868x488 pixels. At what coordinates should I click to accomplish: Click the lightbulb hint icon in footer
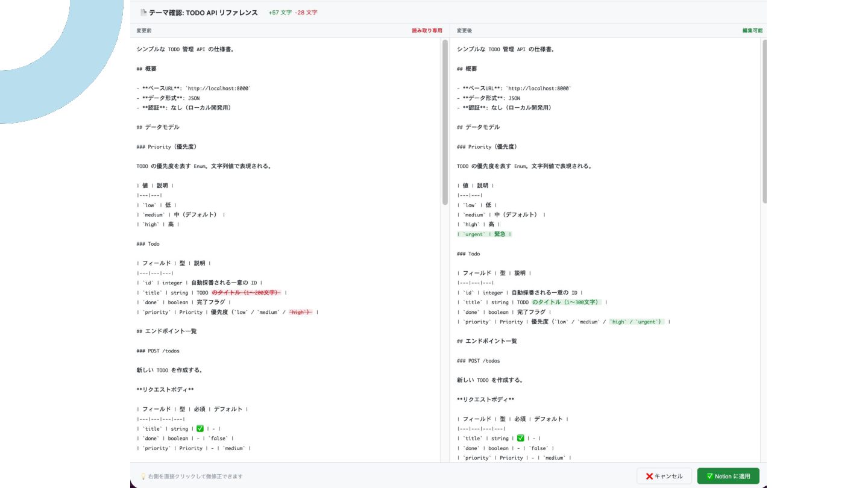point(143,476)
